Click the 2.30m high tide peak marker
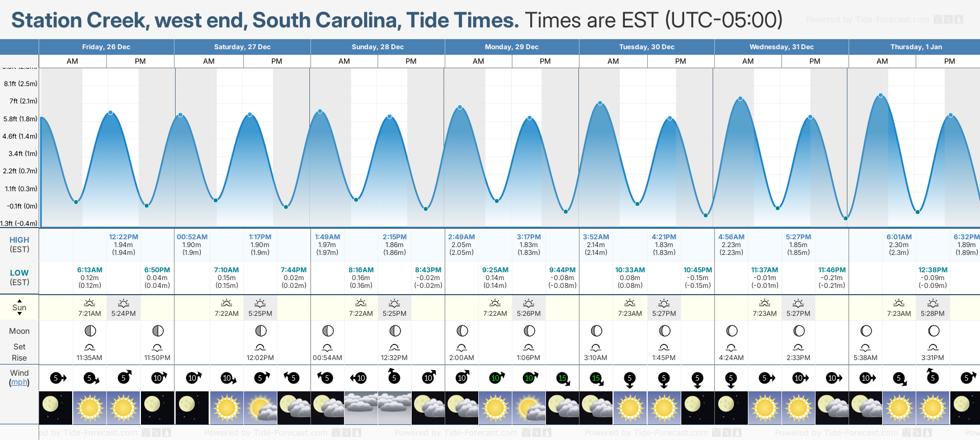 (881, 96)
